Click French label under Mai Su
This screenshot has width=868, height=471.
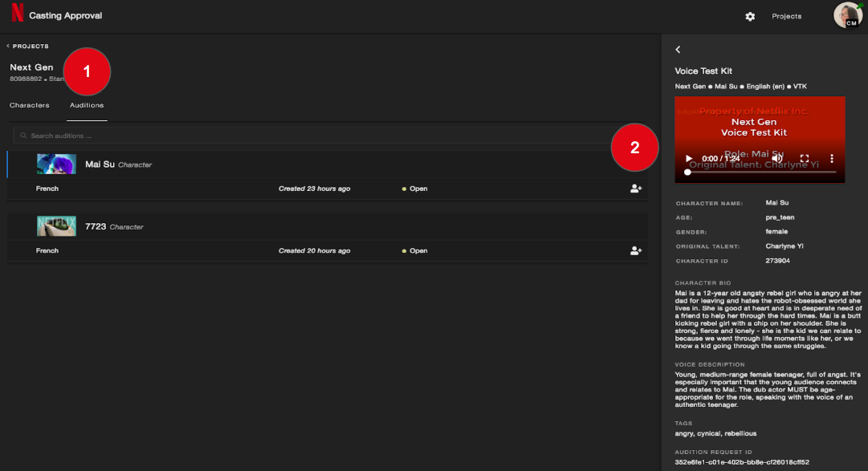(47, 189)
